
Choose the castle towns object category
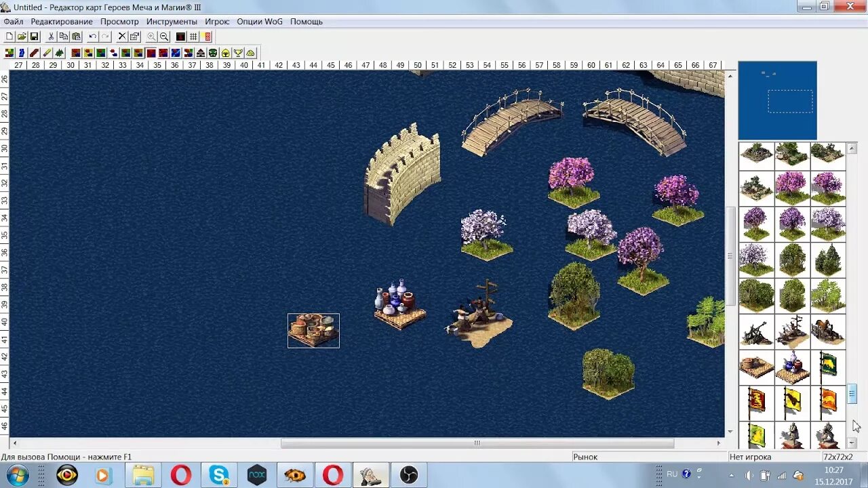pyautogui.click(x=200, y=53)
